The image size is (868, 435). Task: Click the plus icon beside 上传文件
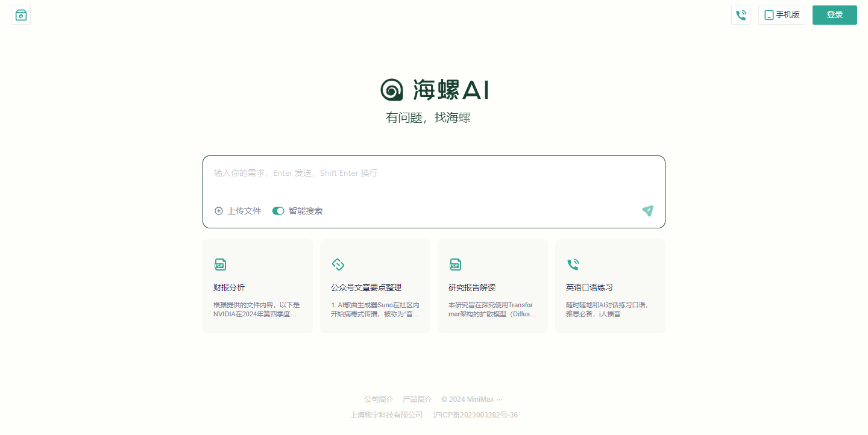click(x=219, y=211)
